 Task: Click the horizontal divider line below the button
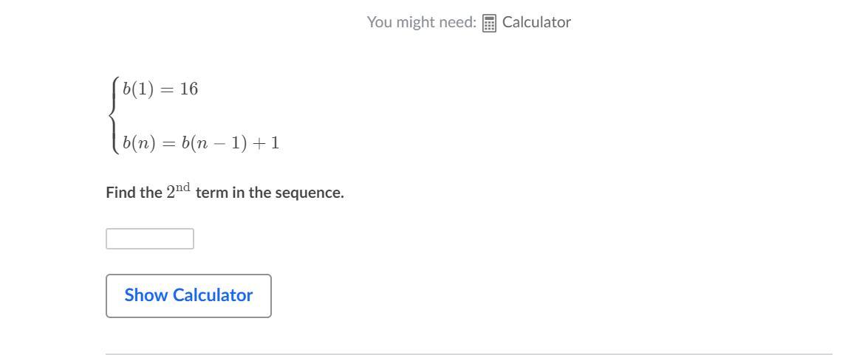[x=468, y=354]
